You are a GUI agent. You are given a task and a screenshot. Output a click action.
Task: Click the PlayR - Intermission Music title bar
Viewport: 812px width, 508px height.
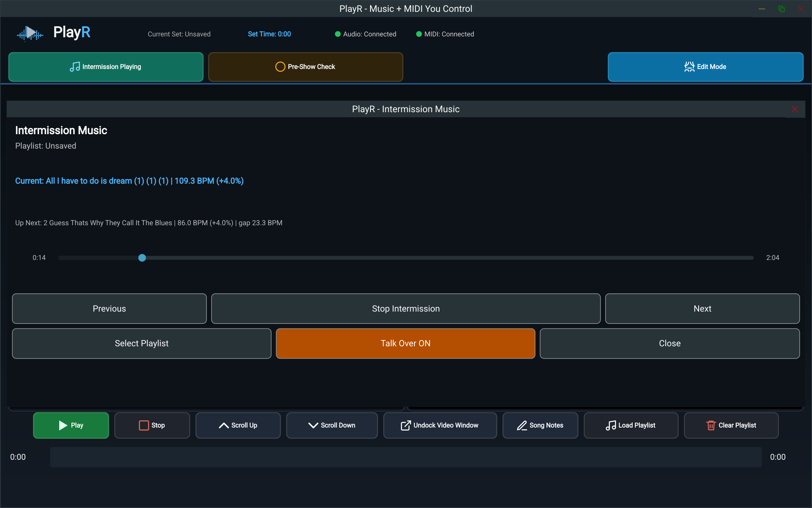(x=406, y=109)
